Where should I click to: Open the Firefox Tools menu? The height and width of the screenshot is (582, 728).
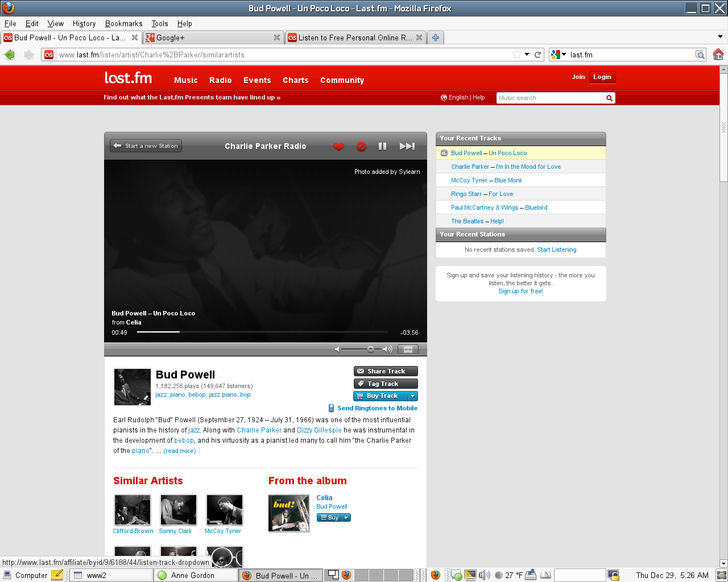[x=160, y=23]
